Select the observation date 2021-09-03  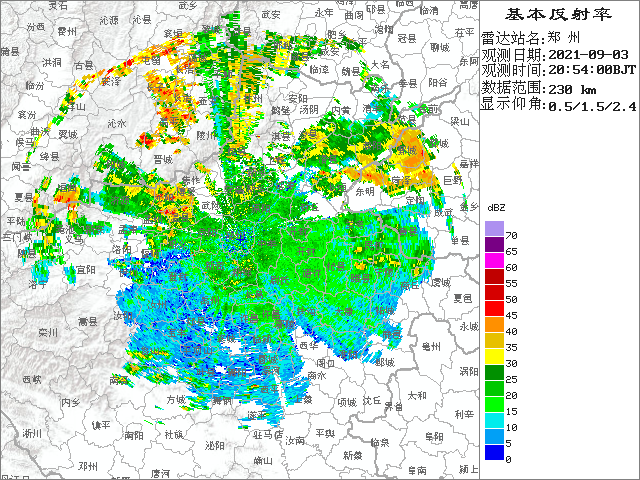tap(585, 54)
